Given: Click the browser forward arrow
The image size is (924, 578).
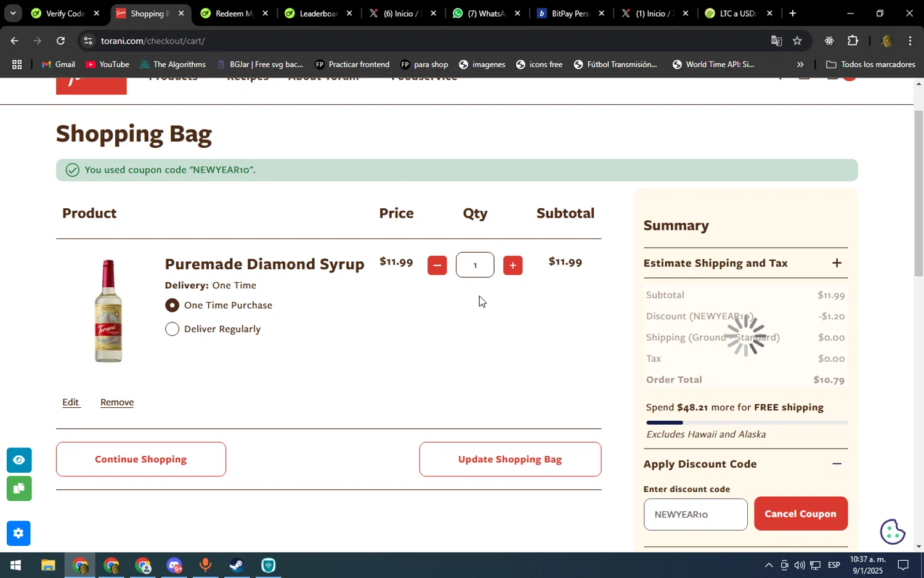Looking at the screenshot, I should tap(38, 41).
